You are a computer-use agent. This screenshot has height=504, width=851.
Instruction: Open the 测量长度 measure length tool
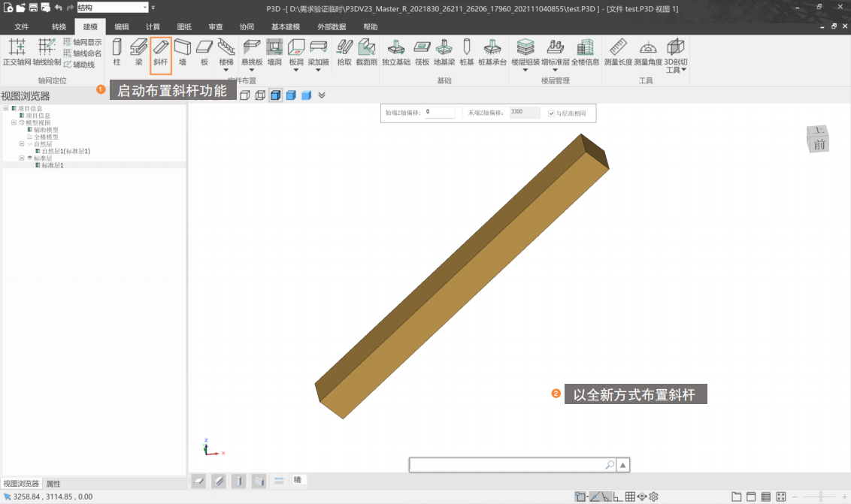pyautogui.click(x=617, y=53)
